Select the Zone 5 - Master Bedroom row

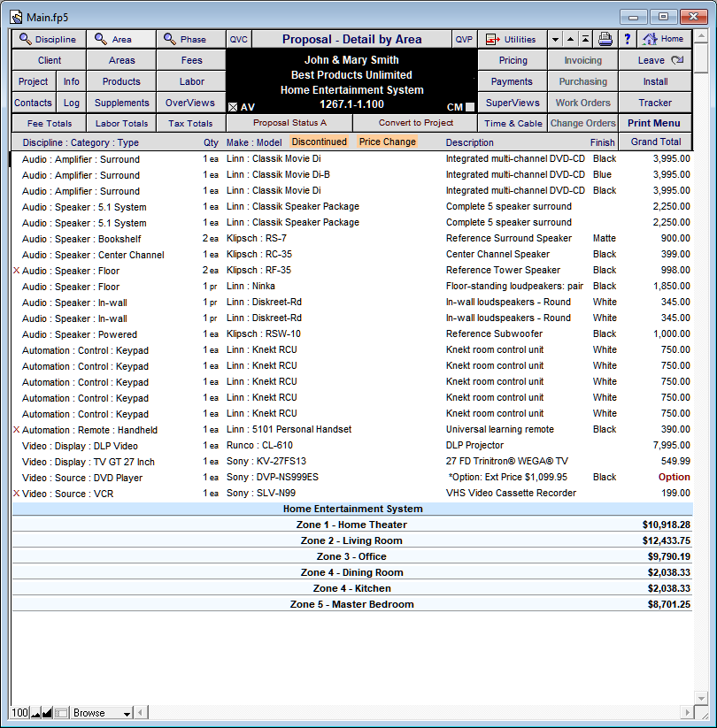[x=352, y=604]
